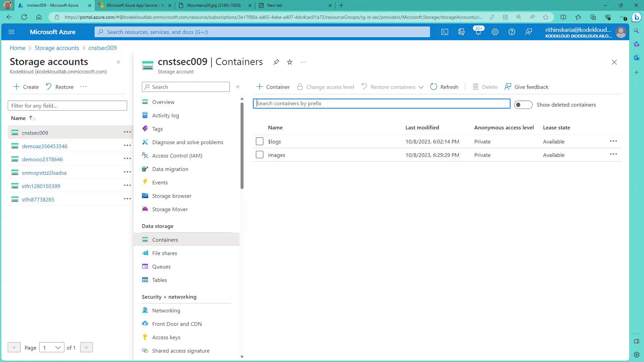Click the Refresh containers icon

tap(433, 87)
